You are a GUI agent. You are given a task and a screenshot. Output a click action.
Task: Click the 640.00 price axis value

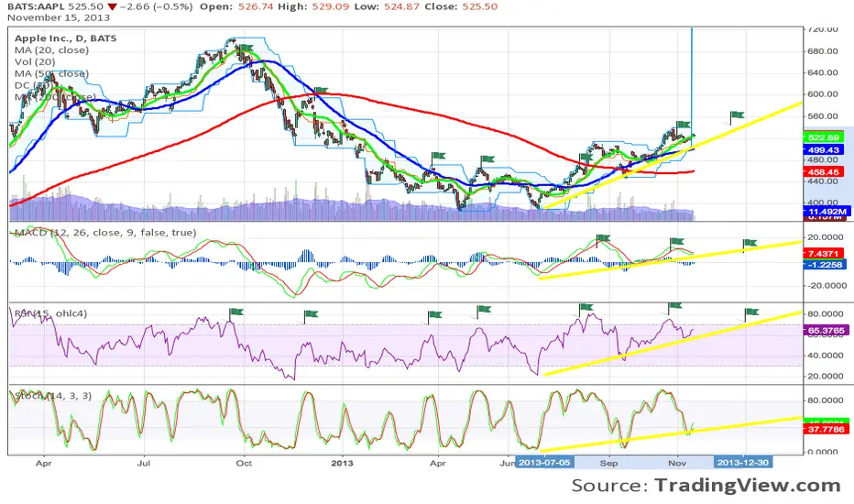click(x=824, y=72)
